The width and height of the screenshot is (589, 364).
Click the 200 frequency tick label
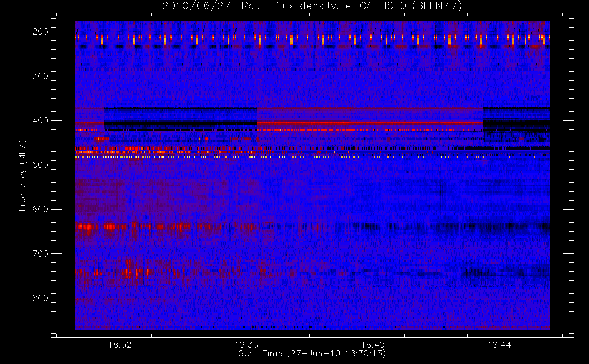tap(40, 32)
